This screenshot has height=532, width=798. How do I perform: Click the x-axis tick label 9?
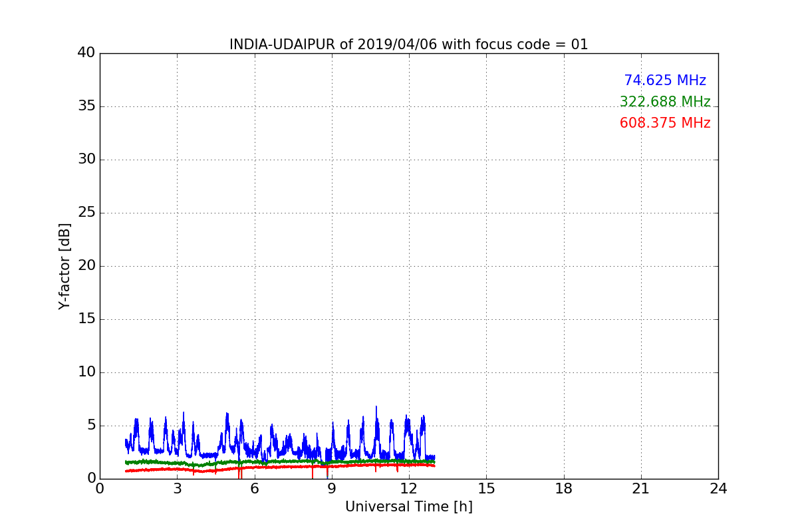tap(331, 488)
